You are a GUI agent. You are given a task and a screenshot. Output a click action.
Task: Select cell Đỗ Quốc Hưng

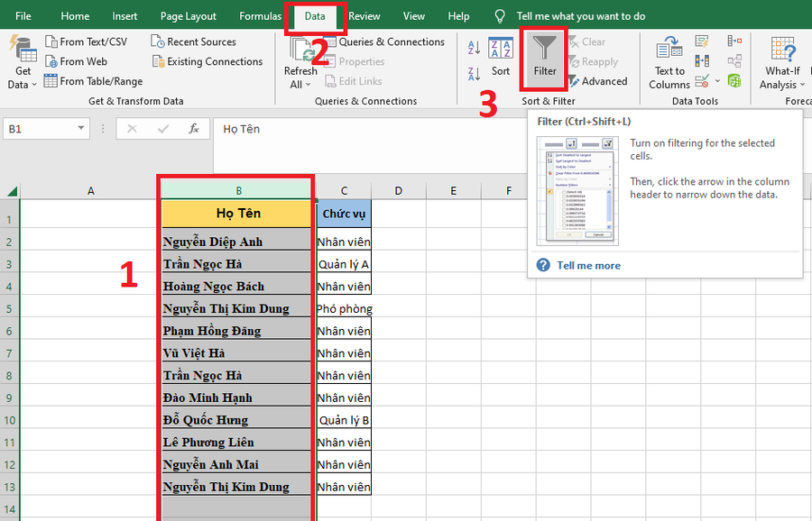click(236, 419)
